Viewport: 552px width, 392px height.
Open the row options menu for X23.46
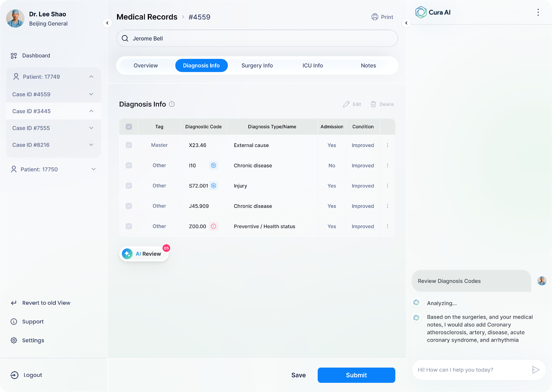[x=388, y=145]
